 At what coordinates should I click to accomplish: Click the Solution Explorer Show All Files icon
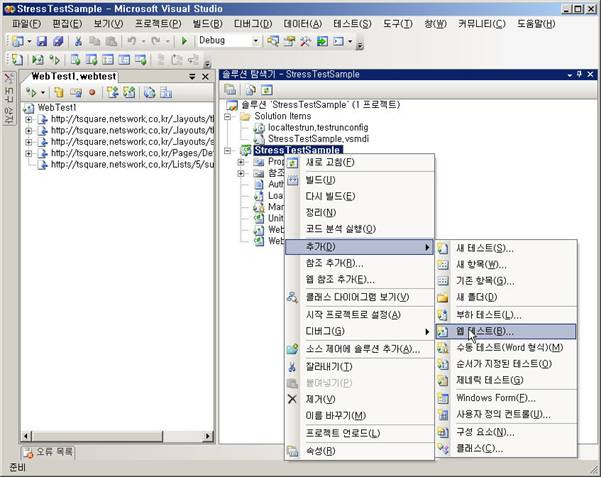(x=251, y=90)
